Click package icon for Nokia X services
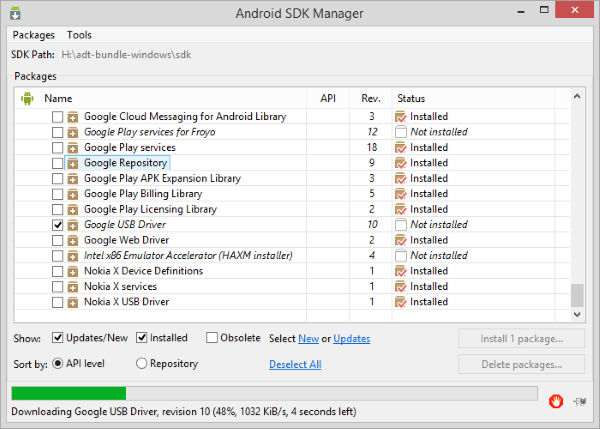 [x=73, y=287]
